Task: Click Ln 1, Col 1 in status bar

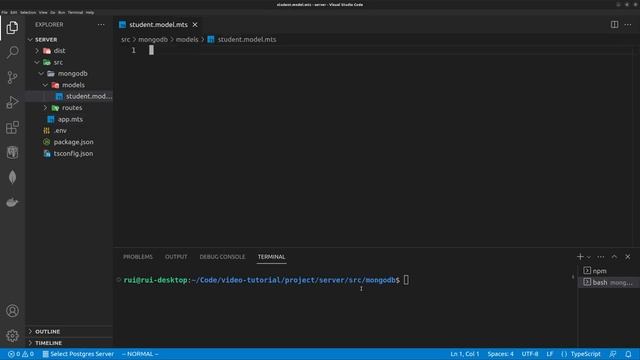Action: 464,354
